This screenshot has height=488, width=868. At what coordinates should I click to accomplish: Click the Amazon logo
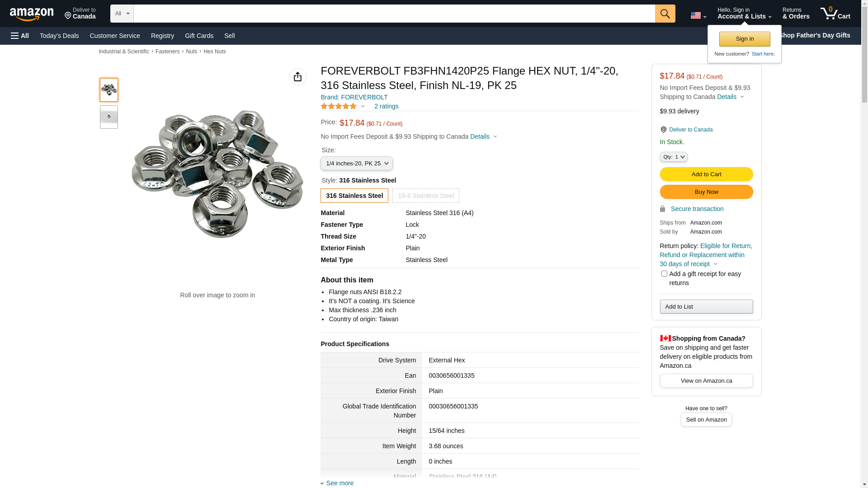click(x=32, y=14)
